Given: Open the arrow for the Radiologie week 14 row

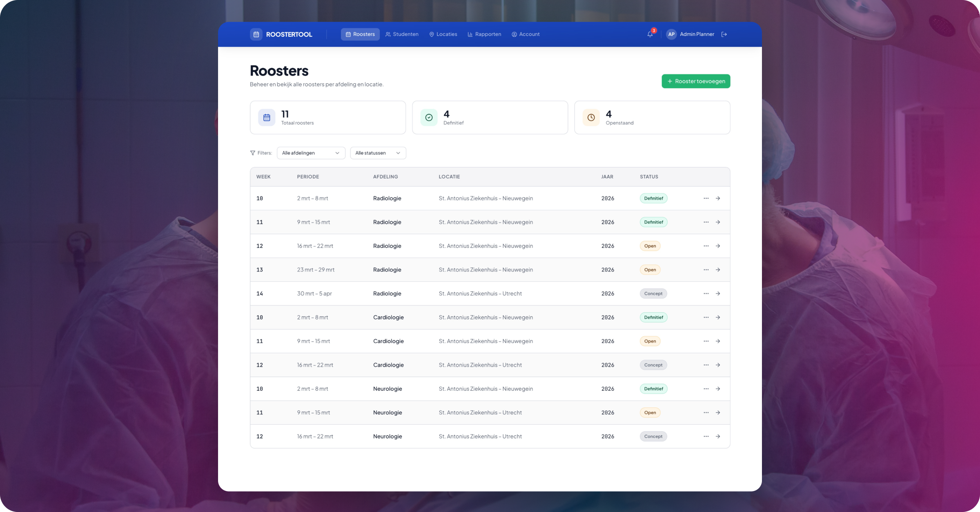Looking at the screenshot, I should click(718, 294).
